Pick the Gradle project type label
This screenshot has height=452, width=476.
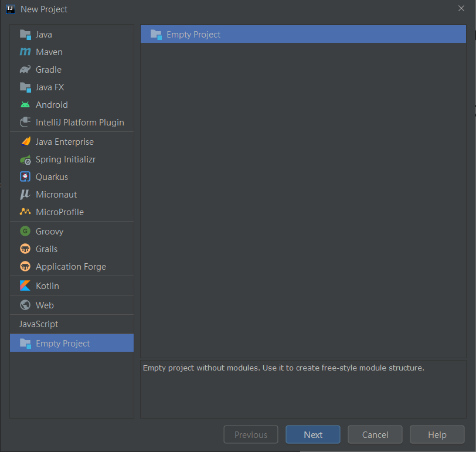(x=49, y=70)
